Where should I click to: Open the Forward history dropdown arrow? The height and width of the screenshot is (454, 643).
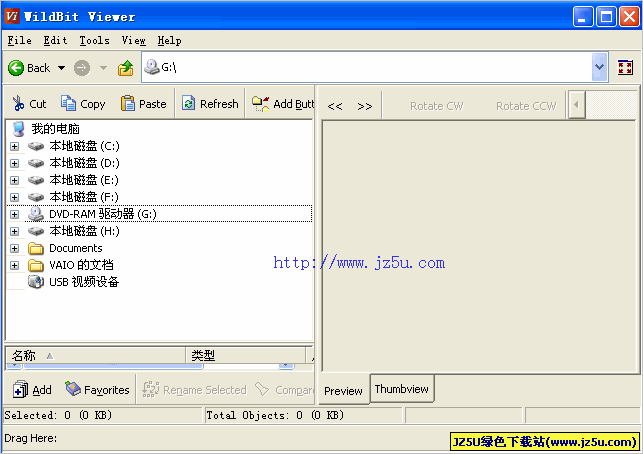point(103,68)
